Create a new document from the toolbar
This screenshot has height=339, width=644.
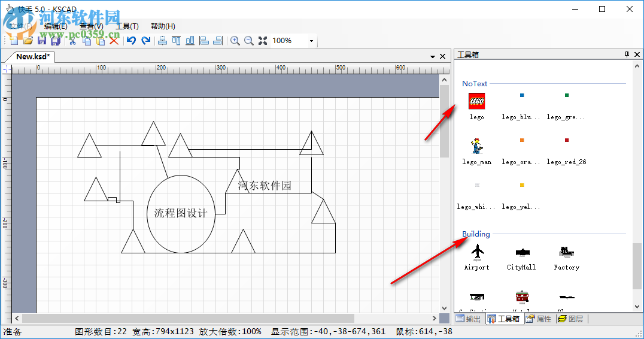tap(14, 40)
